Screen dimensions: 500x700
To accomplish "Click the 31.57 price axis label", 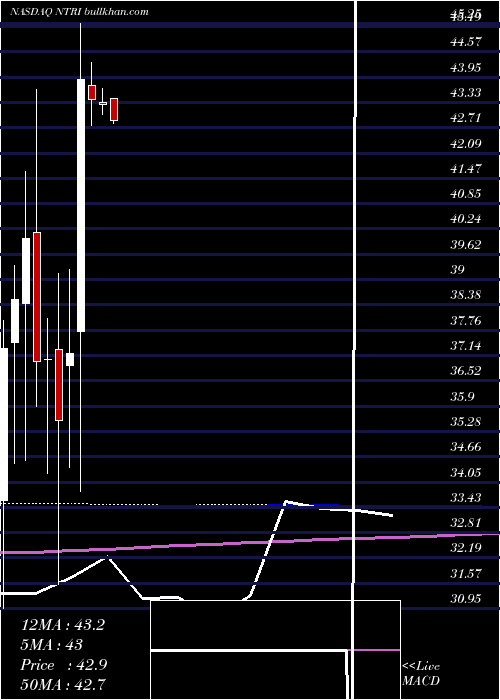I will 466,574.
